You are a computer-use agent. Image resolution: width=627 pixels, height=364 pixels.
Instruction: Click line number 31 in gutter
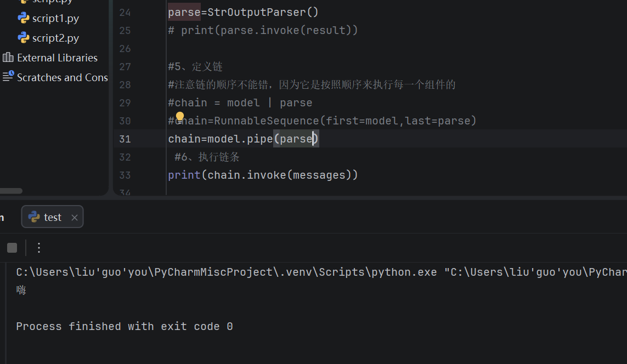[x=125, y=139]
